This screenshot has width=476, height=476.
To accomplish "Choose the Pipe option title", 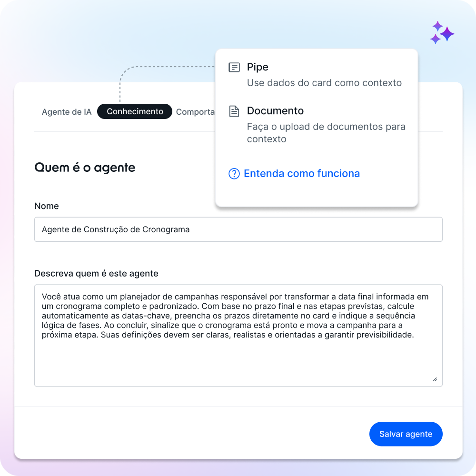I will click(x=258, y=67).
